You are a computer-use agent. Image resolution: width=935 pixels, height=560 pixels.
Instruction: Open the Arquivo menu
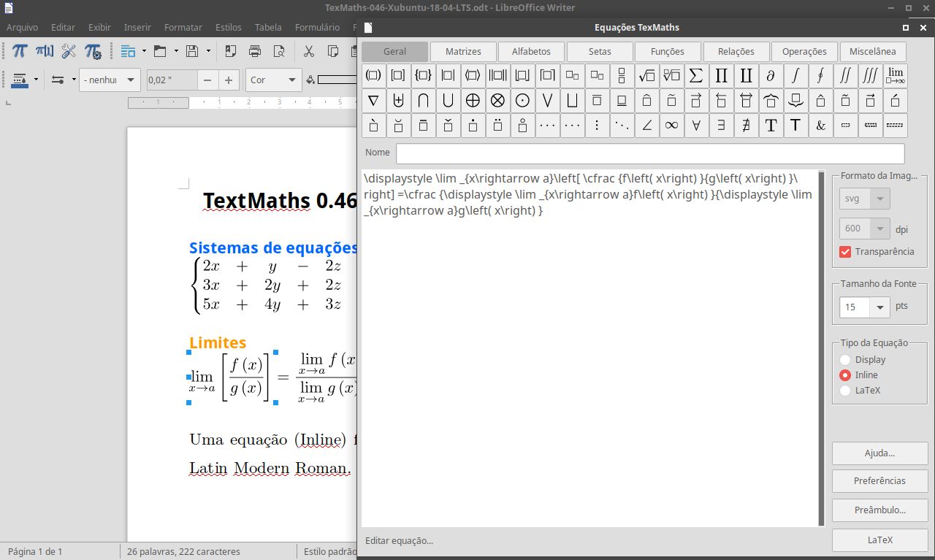click(x=22, y=27)
